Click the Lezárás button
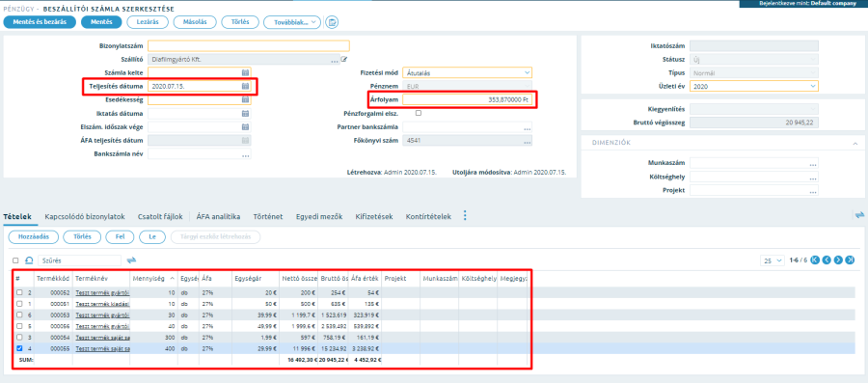Screen dimensions: 868x383 pyautogui.click(x=148, y=22)
